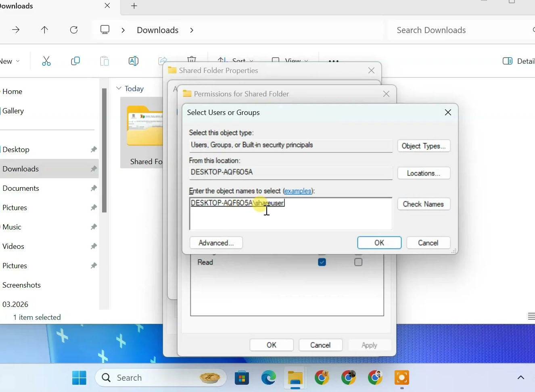Click the File Explorer taskbar icon
This screenshot has width=535, height=392.
296,378
